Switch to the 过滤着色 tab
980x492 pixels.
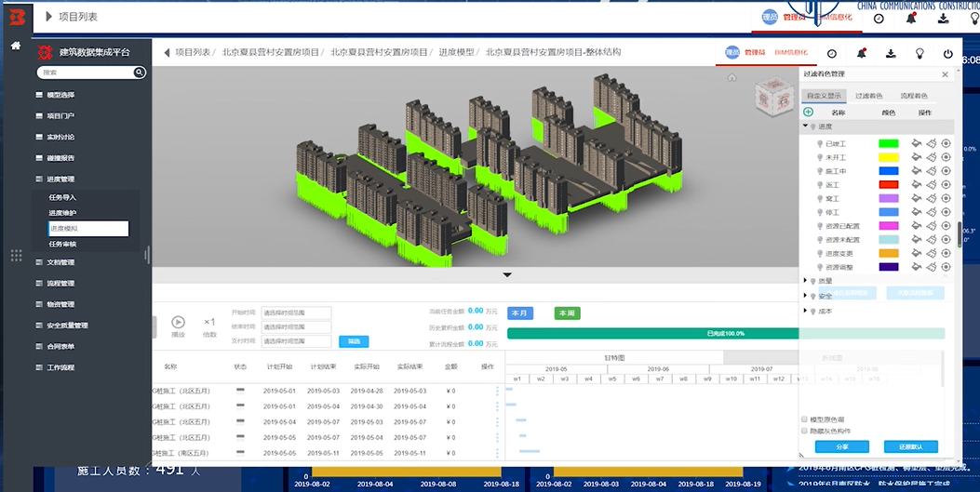tap(868, 96)
